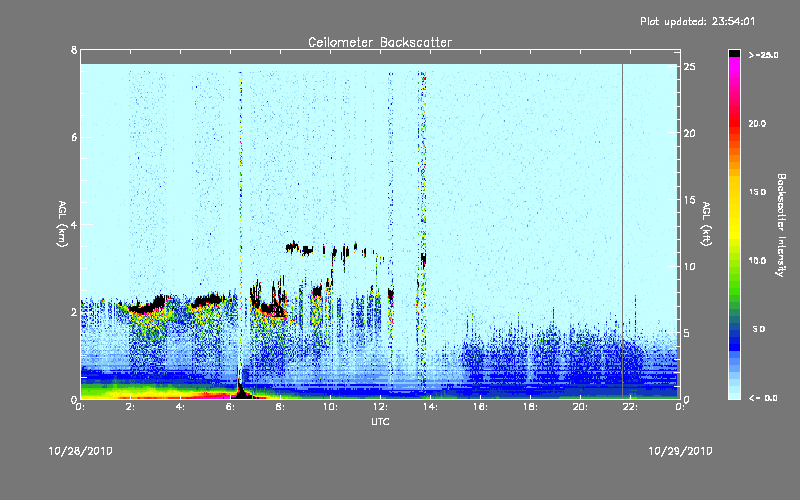Click the '4:' UTC hour tick label

point(180,407)
